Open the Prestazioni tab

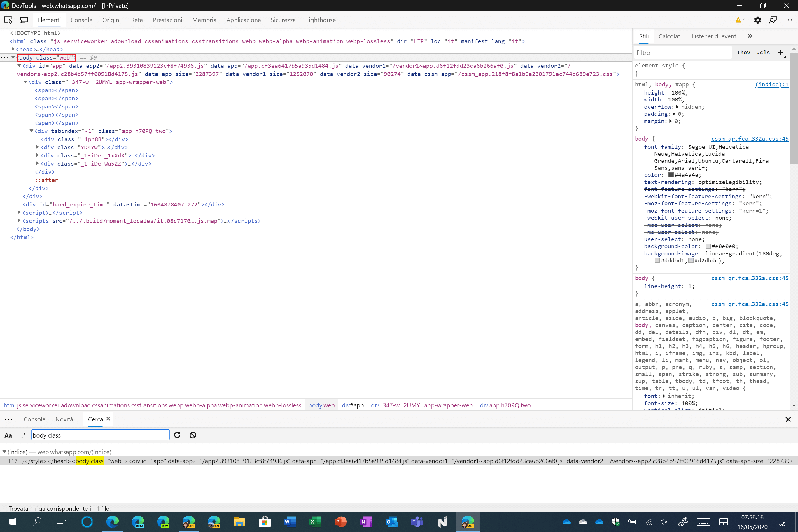pos(167,20)
